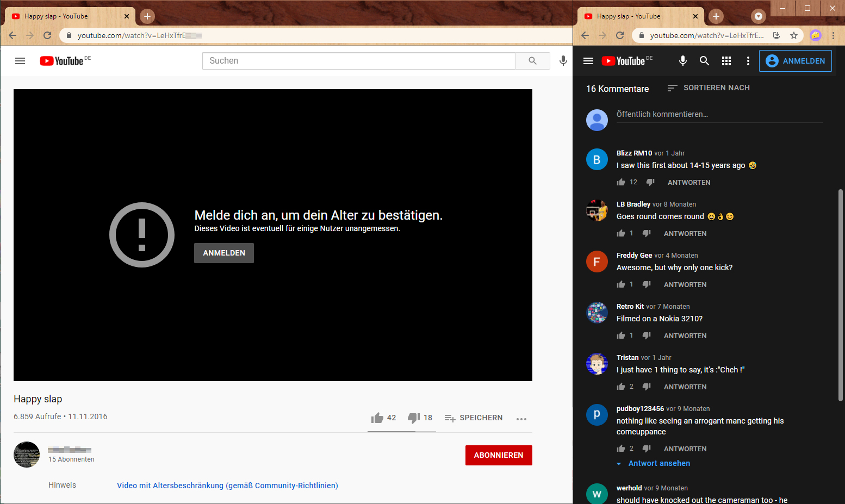
Task: Bookmark the page with the star icon
Action: click(794, 35)
